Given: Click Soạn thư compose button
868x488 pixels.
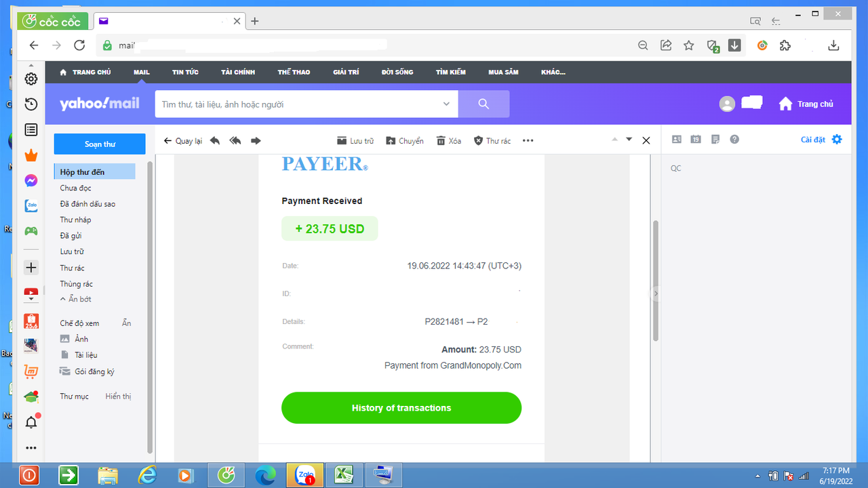Looking at the screenshot, I should [x=100, y=144].
